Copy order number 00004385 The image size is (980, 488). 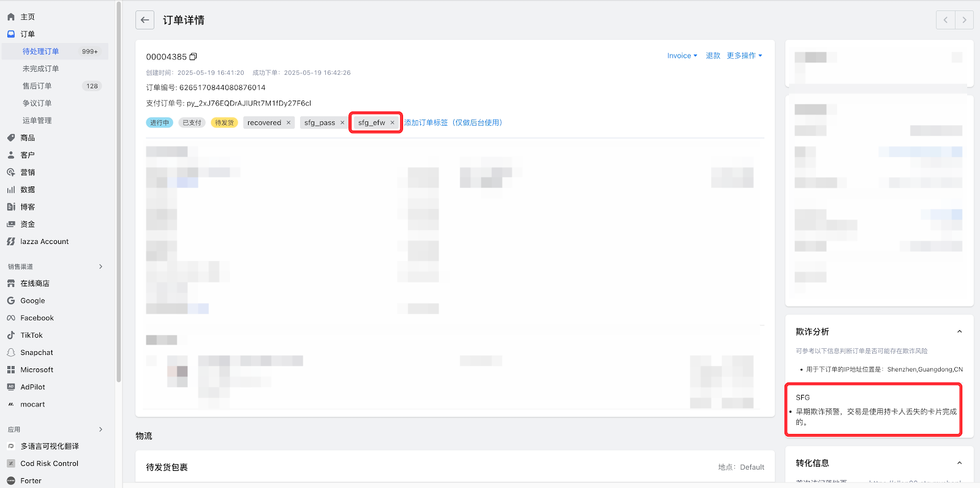coord(193,57)
